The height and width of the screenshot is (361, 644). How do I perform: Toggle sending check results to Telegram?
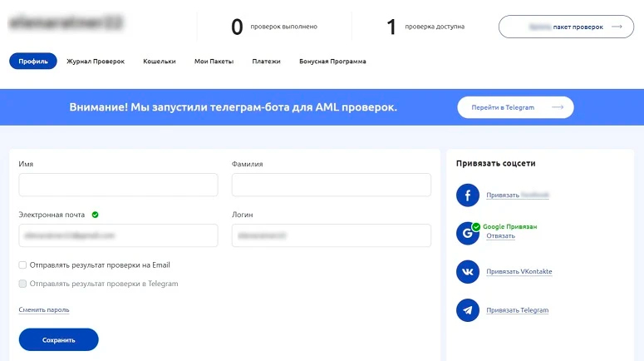tap(22, 284)
